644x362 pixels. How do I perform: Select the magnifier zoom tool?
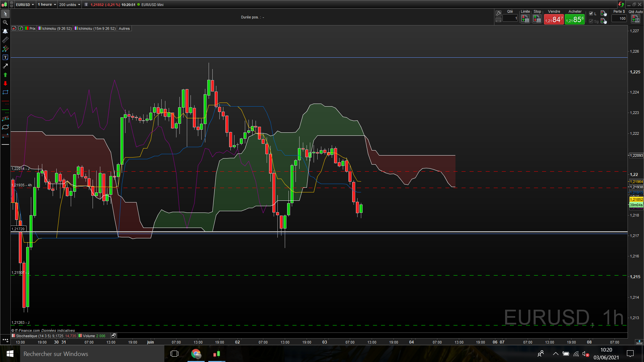point(5,22)
